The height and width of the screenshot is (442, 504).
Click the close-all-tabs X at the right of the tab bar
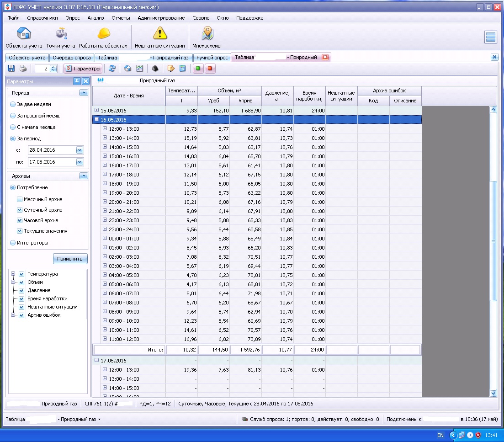[x=494, y=57]
